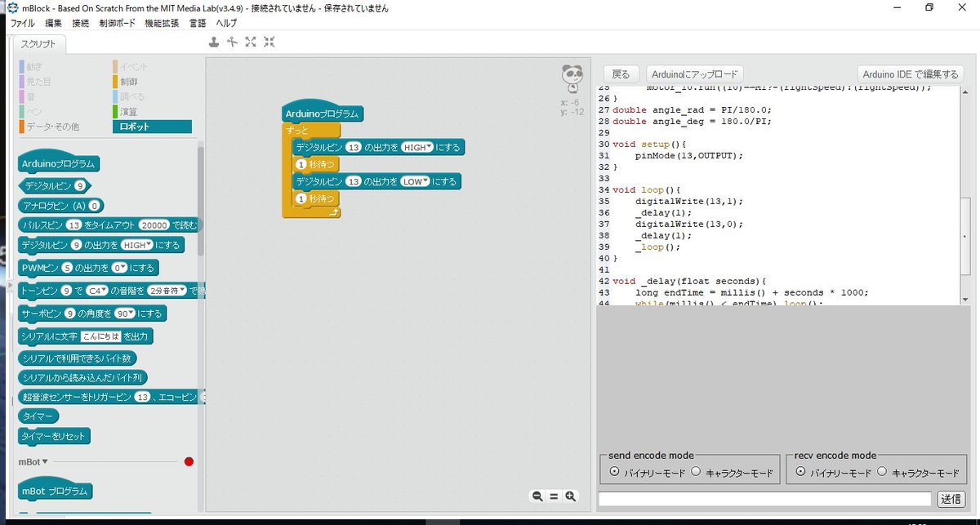Screen dimensions: 980x525
Task: Select the stamp duplicate tool in the toolbar
Action: [214, 42]
